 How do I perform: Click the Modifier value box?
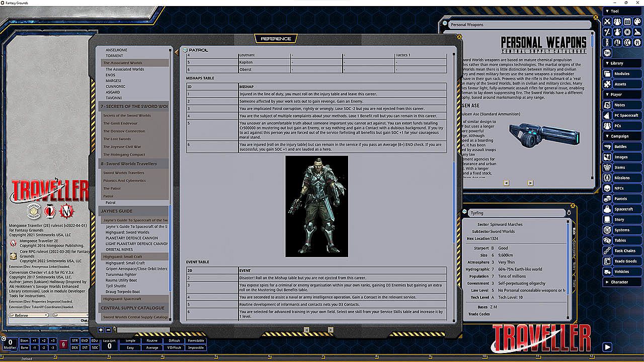coord(10,344)
